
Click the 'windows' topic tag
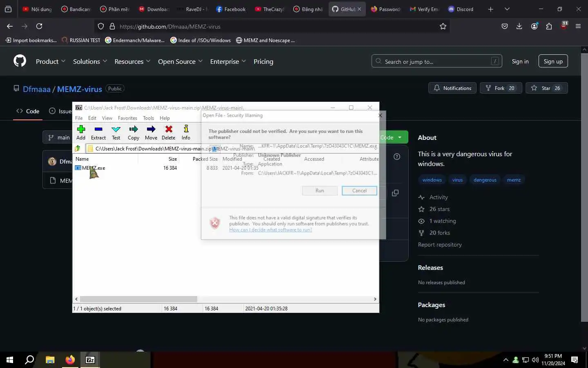[432, 180]
